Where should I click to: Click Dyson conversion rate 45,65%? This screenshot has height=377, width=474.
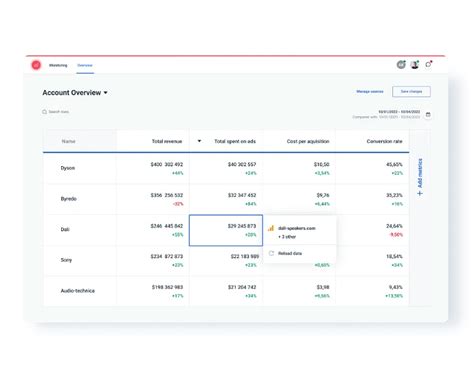(394, 164)
